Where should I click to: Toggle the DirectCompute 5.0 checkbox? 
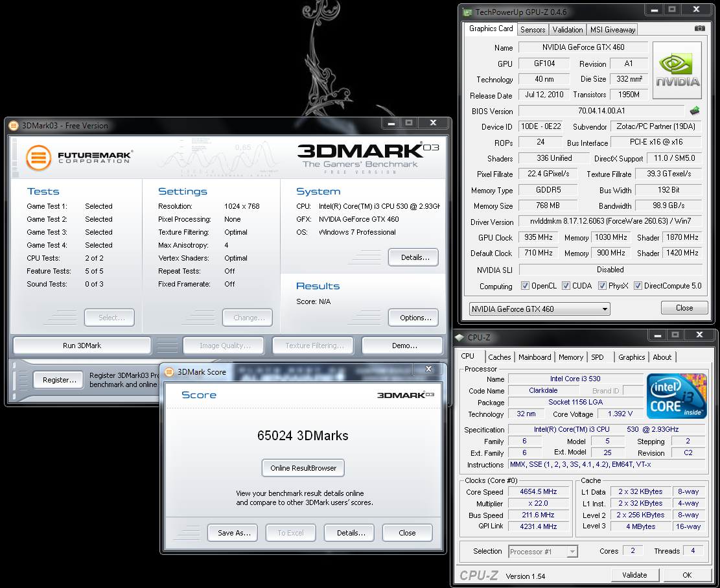coord(638,286)
